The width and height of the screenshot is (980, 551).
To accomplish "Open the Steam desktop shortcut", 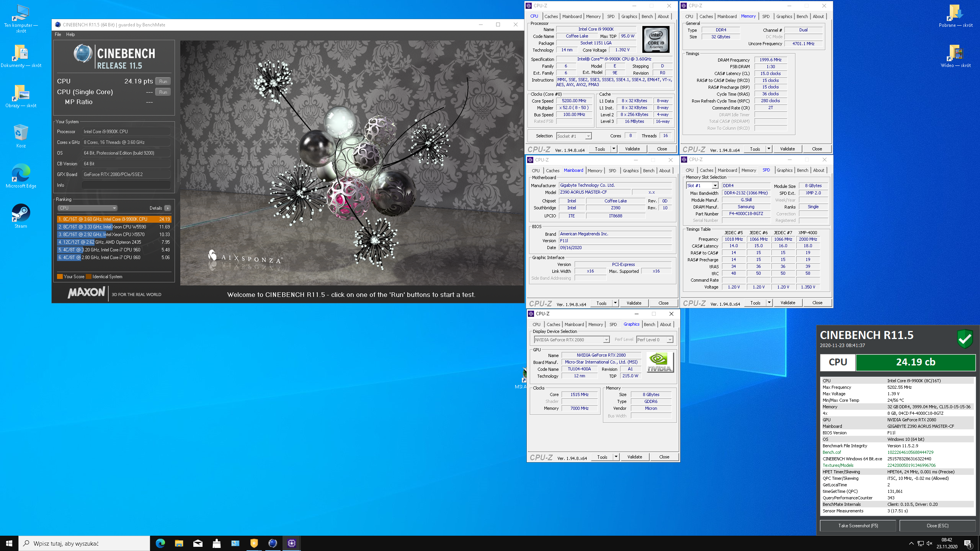I will click(21, 215).
